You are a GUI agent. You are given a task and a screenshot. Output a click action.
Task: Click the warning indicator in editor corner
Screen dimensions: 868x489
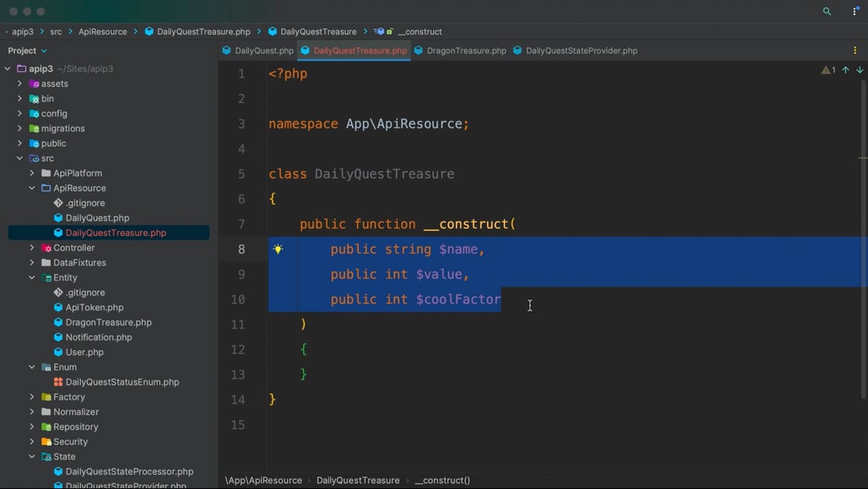point(828,71)
